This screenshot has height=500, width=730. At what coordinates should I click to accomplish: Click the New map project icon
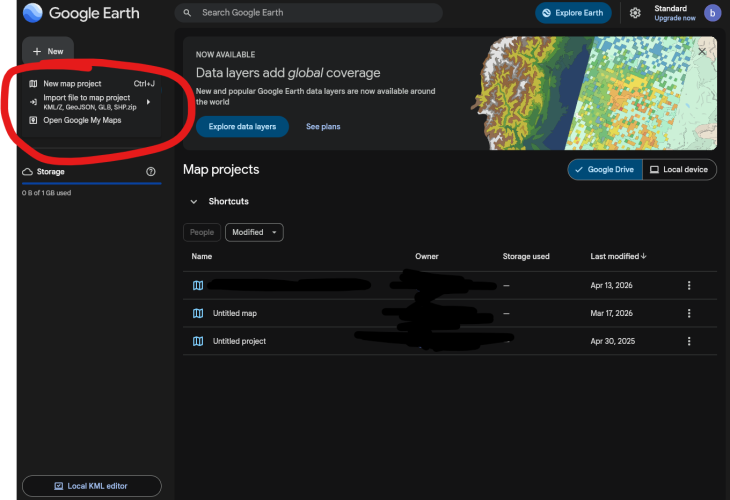(33, 84)
